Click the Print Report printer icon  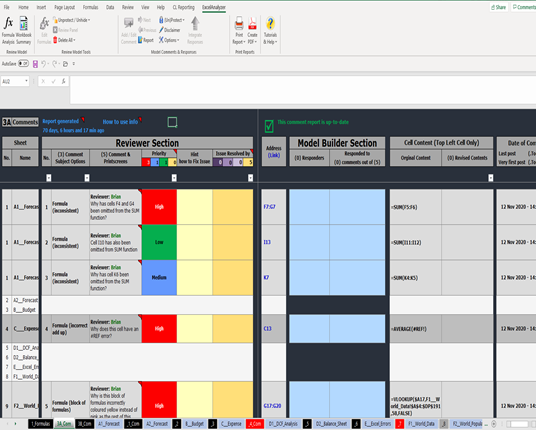pos(239,23)
